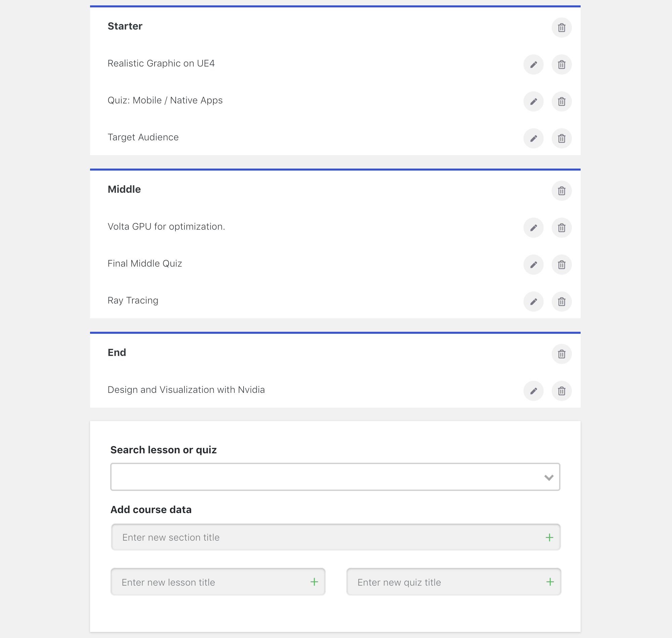Viewport: 672px width, 638px height.
Task: Click the new section title field
Action: (327, 537)
